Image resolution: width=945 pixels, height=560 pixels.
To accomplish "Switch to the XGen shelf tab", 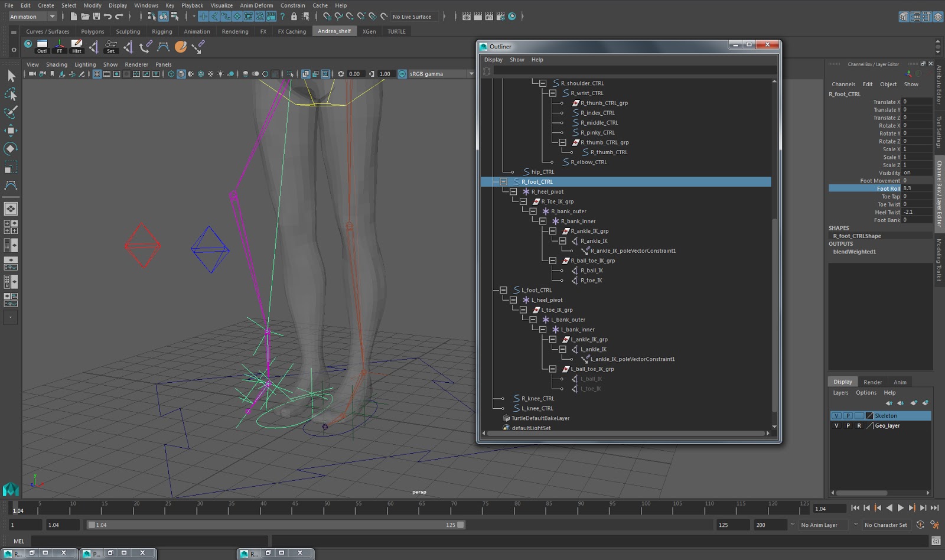I will (x=369, y=31).
